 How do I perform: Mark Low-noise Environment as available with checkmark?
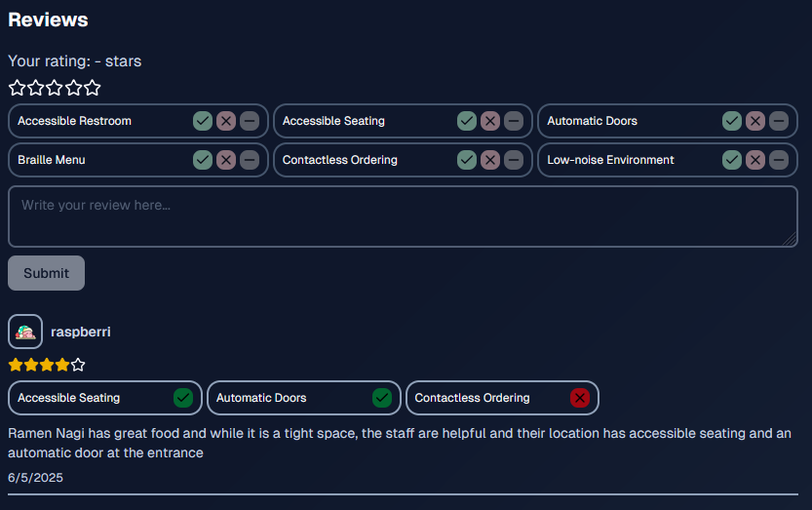(732, 160)
